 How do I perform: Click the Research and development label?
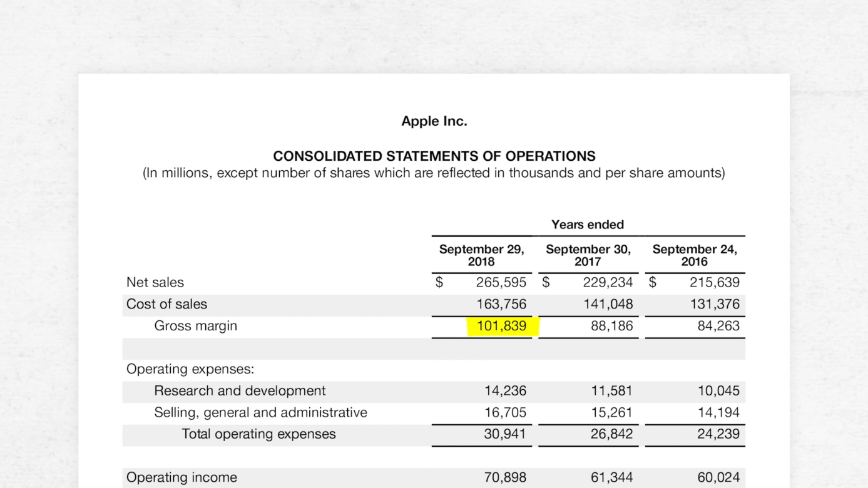[x=240, y=391]
